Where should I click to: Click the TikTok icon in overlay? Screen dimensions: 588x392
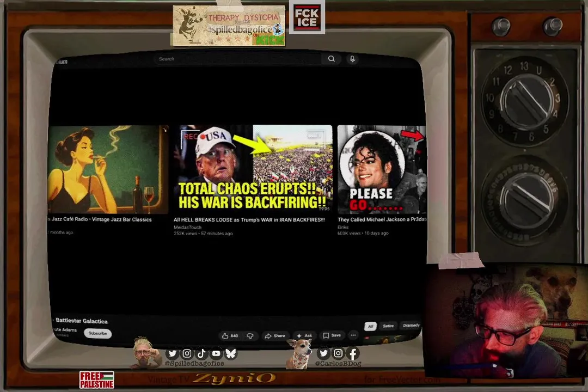coord(201,353)
